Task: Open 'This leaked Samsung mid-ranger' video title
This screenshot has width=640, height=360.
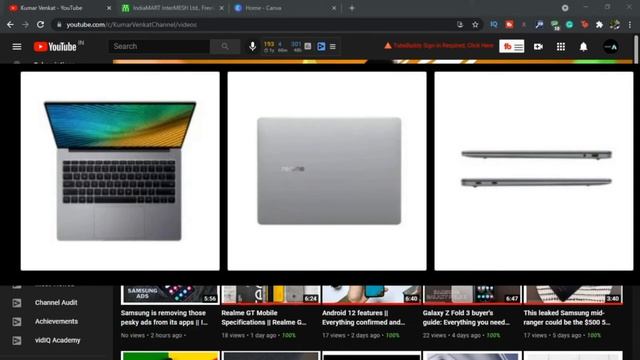Action: tap(567, 318)
